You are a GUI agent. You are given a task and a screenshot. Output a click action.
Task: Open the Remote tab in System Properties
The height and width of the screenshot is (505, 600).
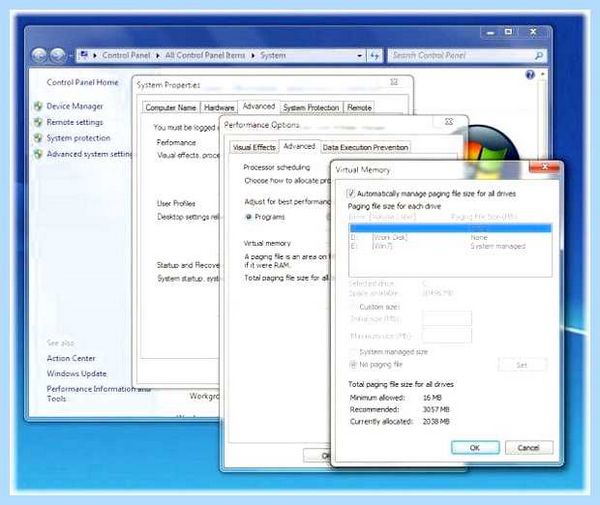pos(359,108)
